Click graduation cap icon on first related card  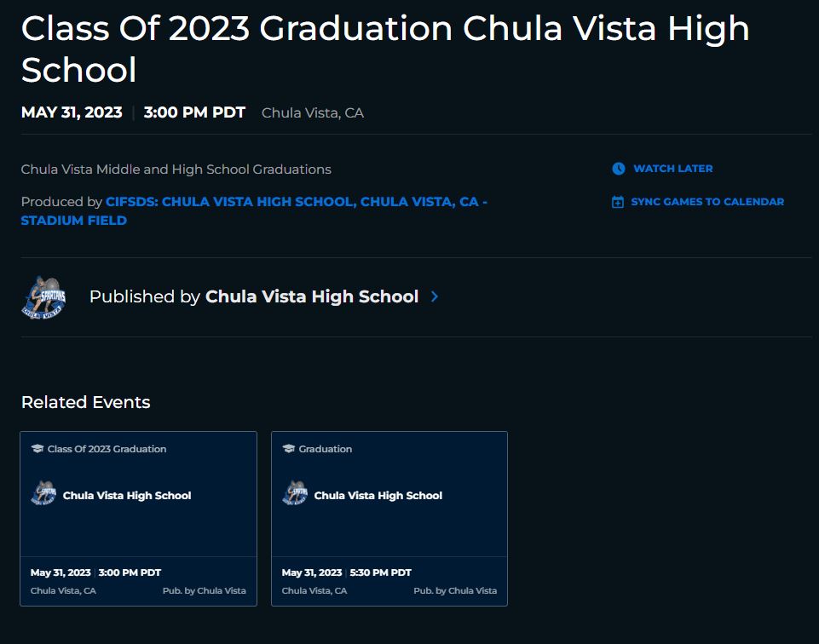pyautogui.click(x=37, y=449)
